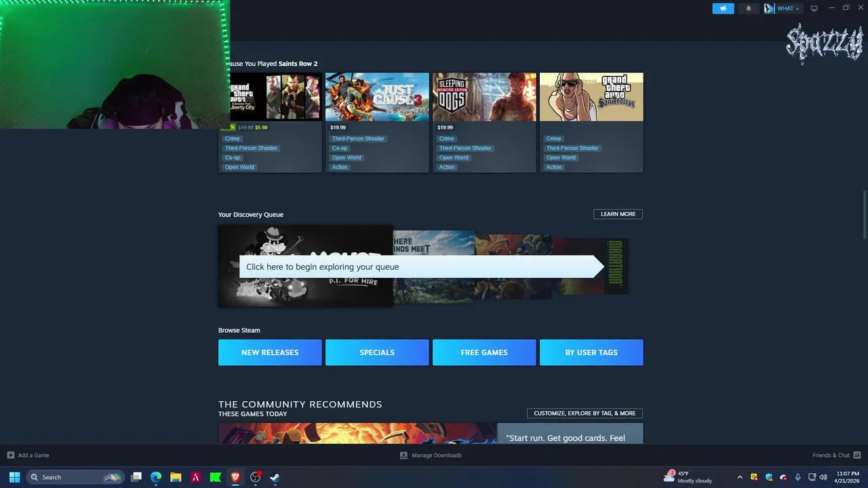Open the Steam announcements megaphone icon

[x=723, y=8]
